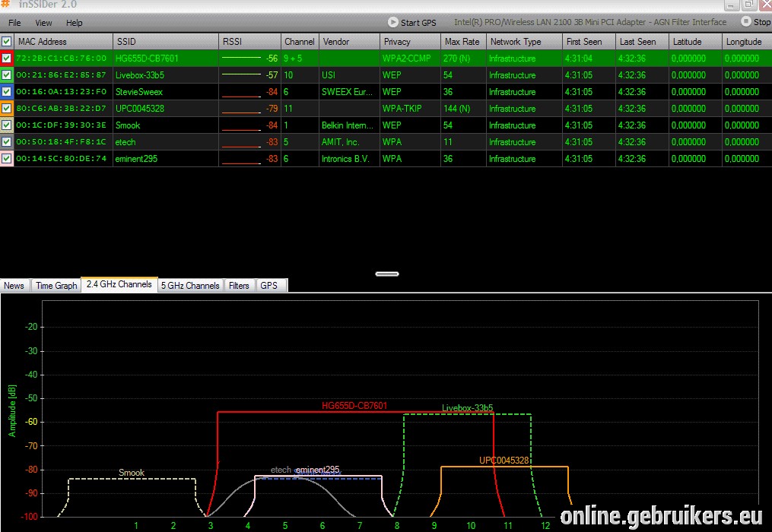Sort by MAC Address column header
The image size is (772, 532).
[x=64, y=41]
